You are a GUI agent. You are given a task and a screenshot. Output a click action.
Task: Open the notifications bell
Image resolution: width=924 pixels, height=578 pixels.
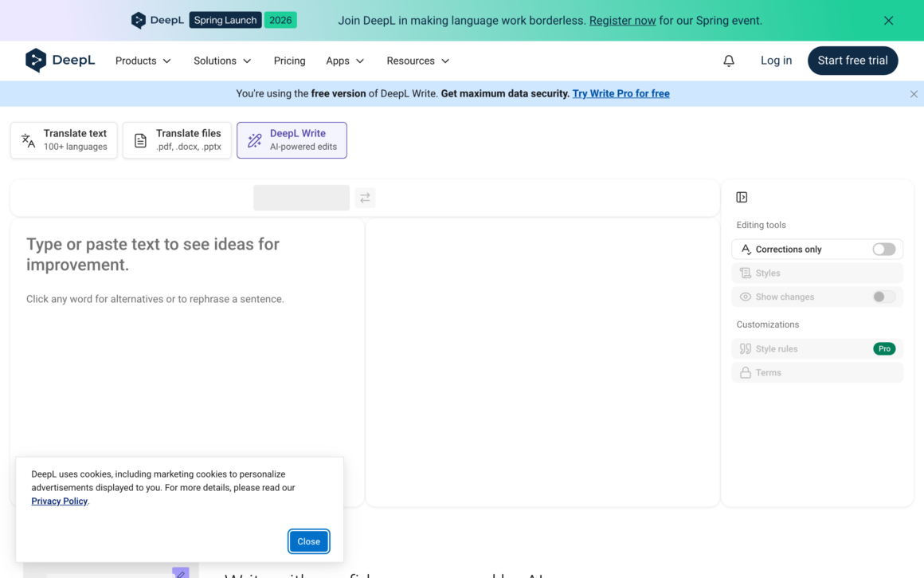coord(728,61)
